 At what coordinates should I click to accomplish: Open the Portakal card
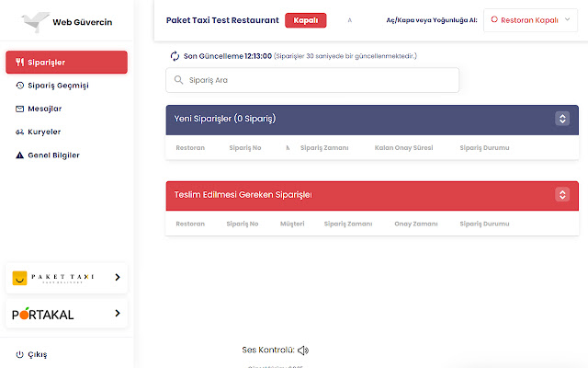66,314
